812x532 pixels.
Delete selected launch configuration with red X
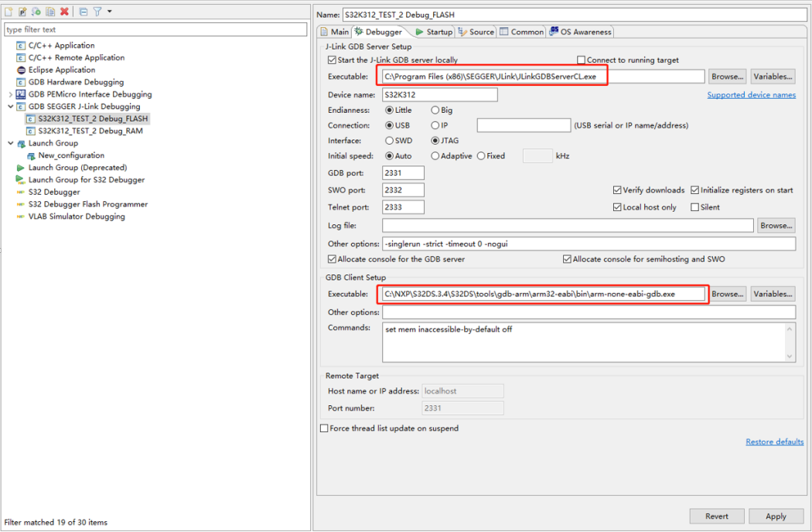(x=64, y=12)
